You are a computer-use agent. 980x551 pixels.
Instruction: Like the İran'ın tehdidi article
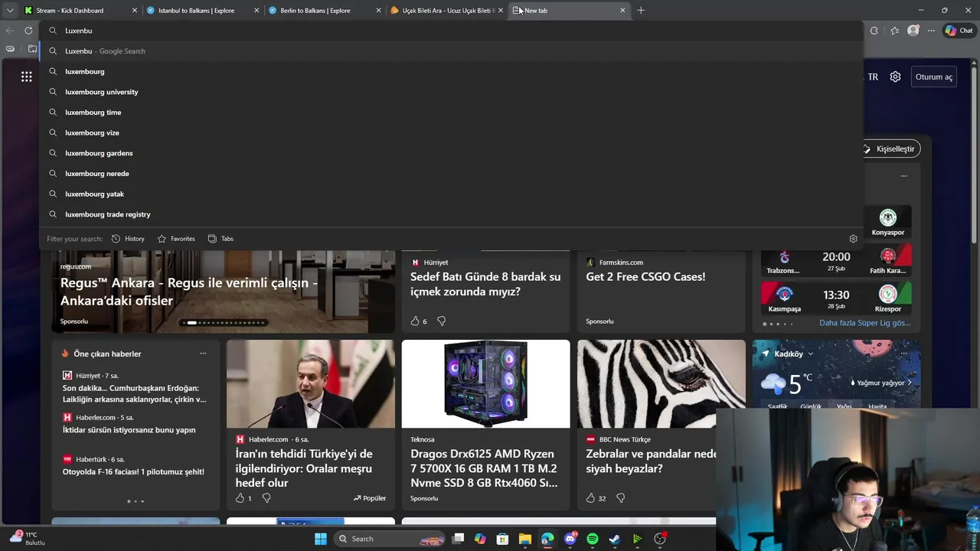[x=240, y=498]
